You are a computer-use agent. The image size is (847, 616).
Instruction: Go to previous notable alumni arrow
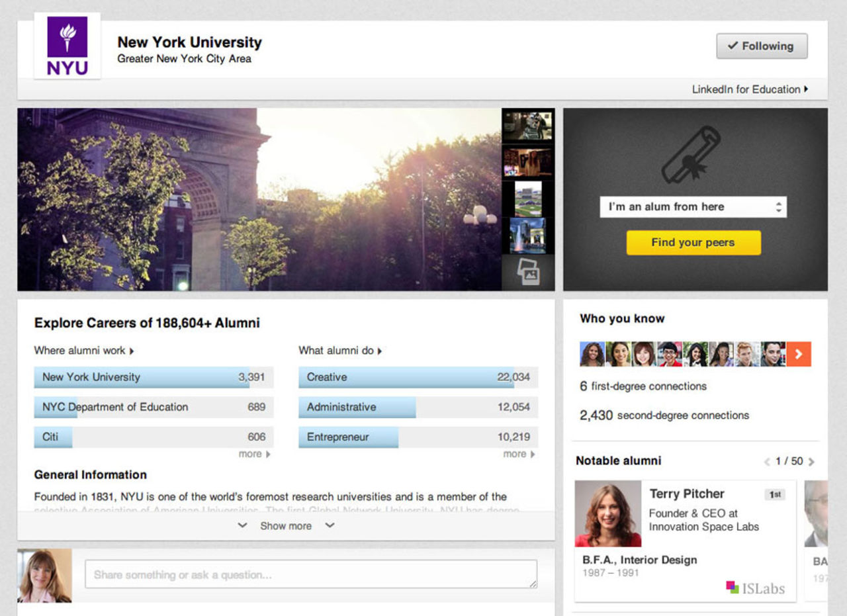tap(766, 462)
